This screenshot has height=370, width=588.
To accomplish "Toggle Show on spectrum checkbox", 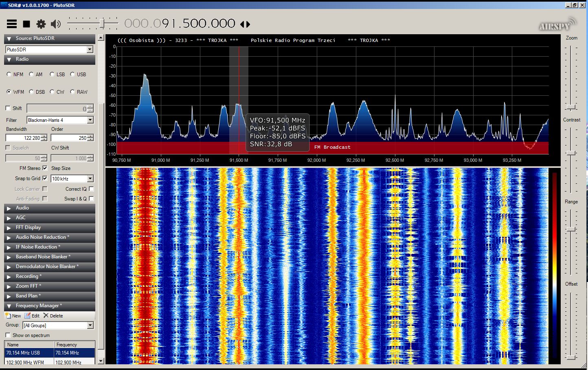I will [x=8, y=335].
